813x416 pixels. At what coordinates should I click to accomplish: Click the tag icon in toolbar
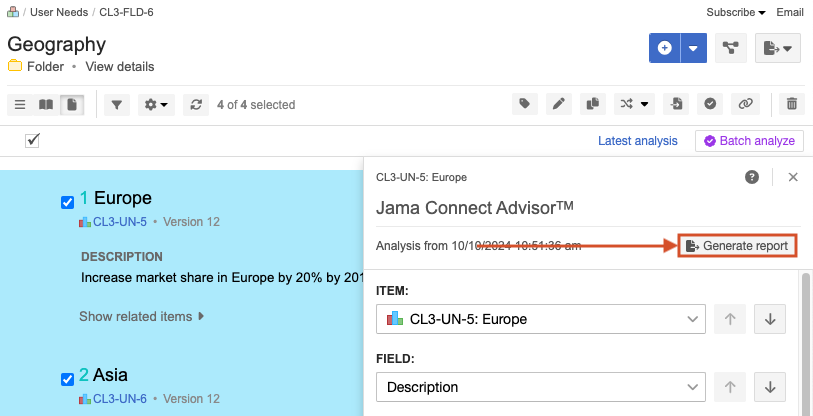[525, 104]
